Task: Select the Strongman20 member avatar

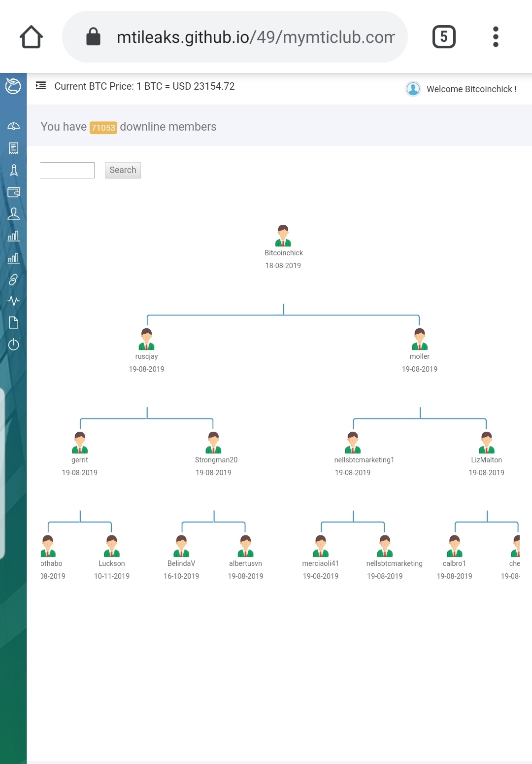Action: point(213,443)
